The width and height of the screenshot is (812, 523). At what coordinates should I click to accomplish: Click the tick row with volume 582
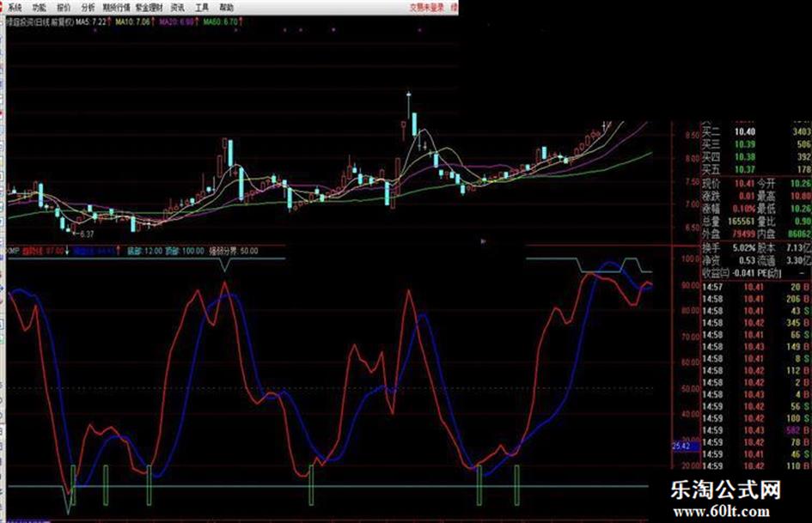757,430
